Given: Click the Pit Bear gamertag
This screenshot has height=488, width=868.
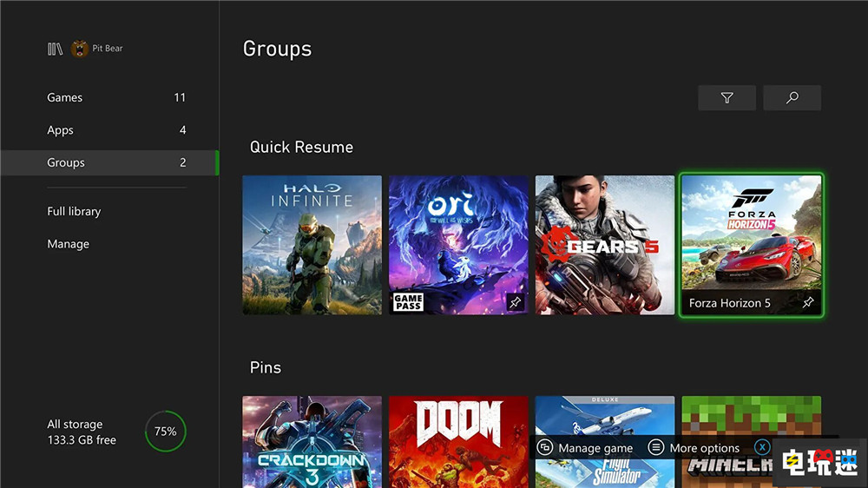Looking at the screenshot, I should (x=108, y=49).
